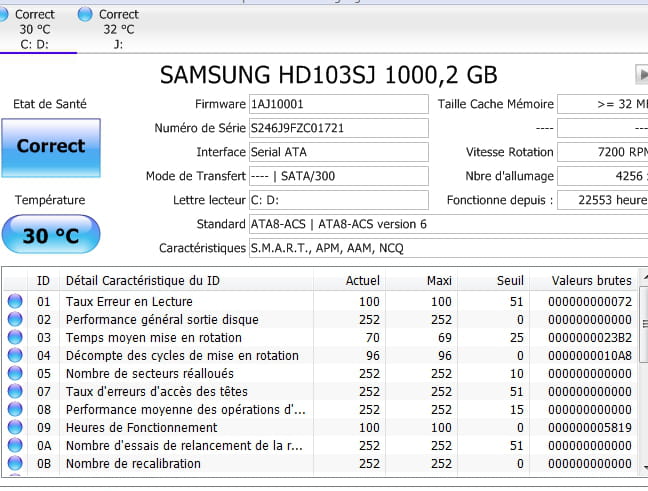This screenshot has height=491, width=648.
Task: Click the Détail Caractéristique du ID column header
Action: point(186,281)
